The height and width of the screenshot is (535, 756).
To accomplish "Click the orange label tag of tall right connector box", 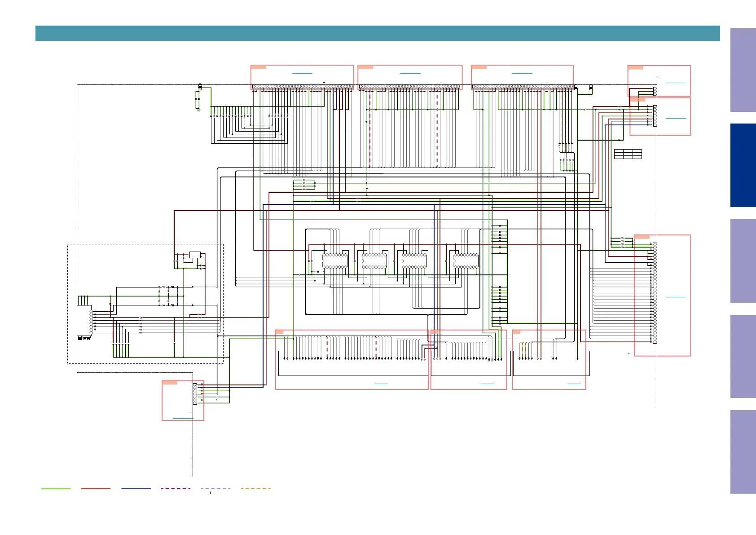I will (642, 237).
